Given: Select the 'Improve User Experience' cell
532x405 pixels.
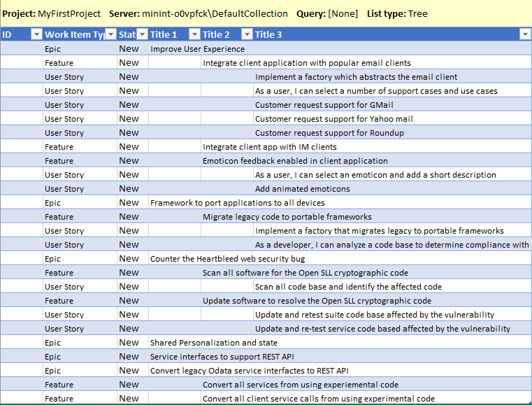Looking at the screenshot, I should pyautogui.click(x=197, y=49).
